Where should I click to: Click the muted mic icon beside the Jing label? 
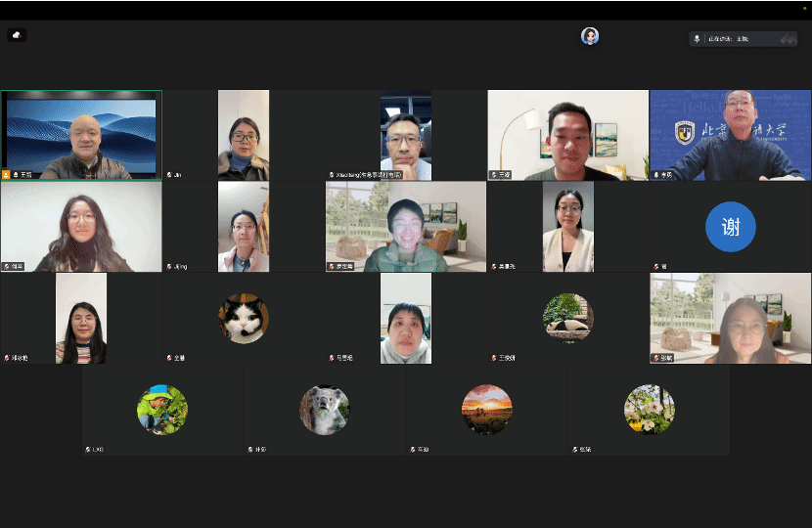click(169, 266)
